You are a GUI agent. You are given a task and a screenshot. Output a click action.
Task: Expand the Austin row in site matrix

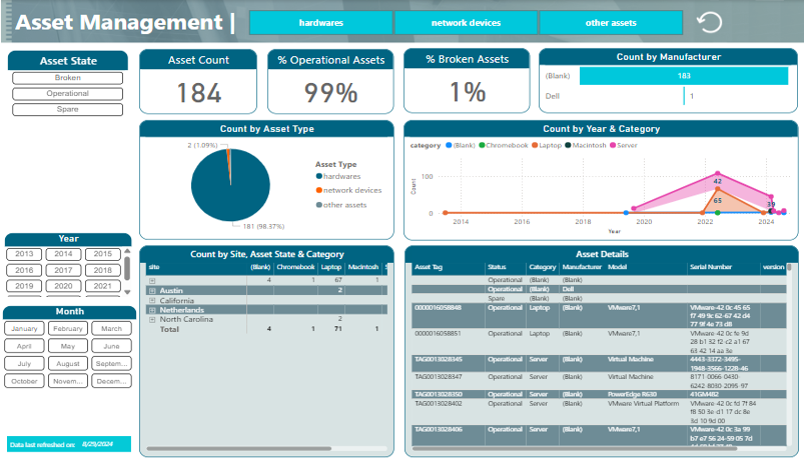point(152,290)
